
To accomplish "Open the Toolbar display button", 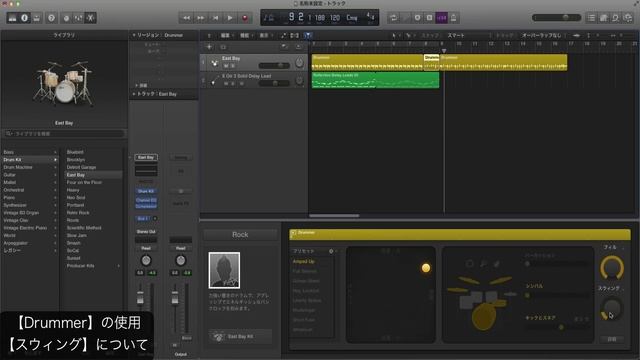I will click(37, 18).
